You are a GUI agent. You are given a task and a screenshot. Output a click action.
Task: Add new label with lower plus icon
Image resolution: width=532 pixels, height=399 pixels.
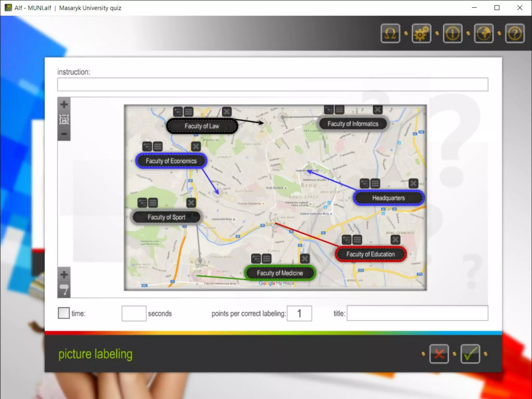pyautogui.click(x=64, y=275)
